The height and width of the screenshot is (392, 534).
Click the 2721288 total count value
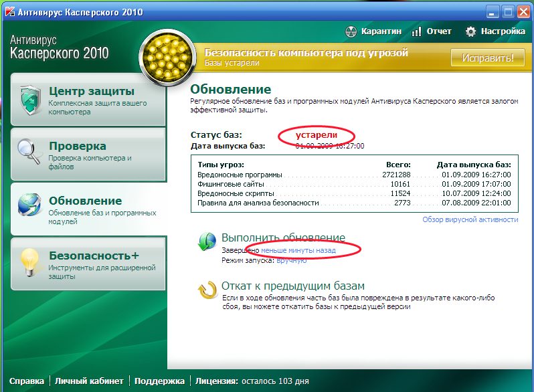pos(396,175)
